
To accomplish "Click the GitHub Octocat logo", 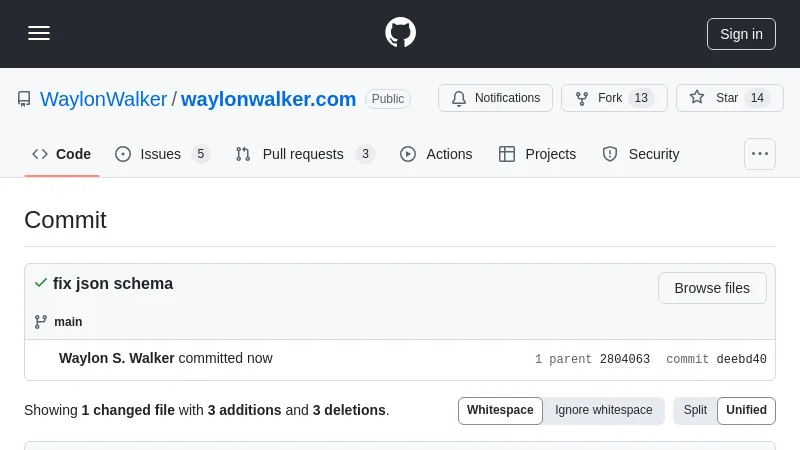I will click(x=400, y=33).
